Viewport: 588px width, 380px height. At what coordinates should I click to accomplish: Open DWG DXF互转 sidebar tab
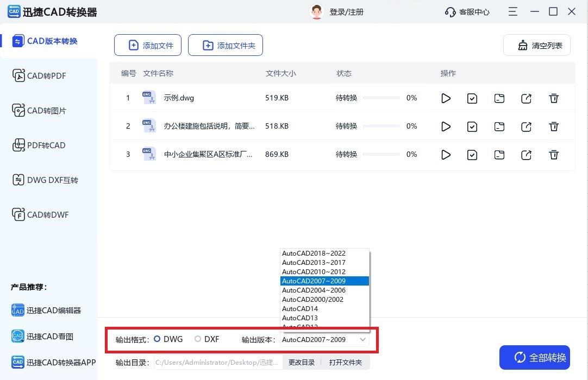[52, 180]
